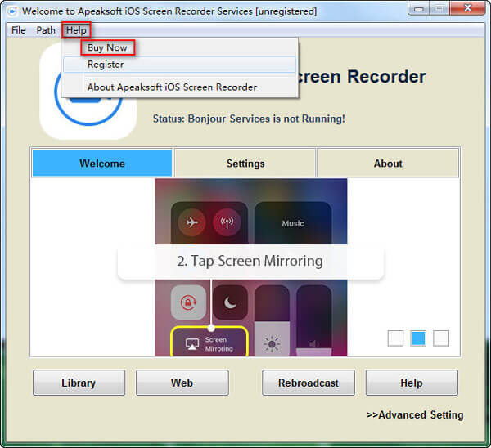Select the first slide indicator square
Image resolution: width=491 pixels, height=448 pixels.
click(395, 338)
